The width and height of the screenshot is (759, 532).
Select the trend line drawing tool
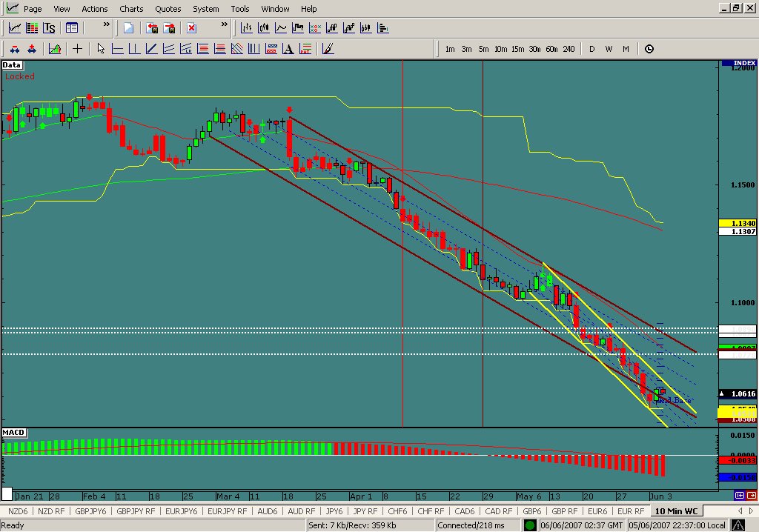151,49
